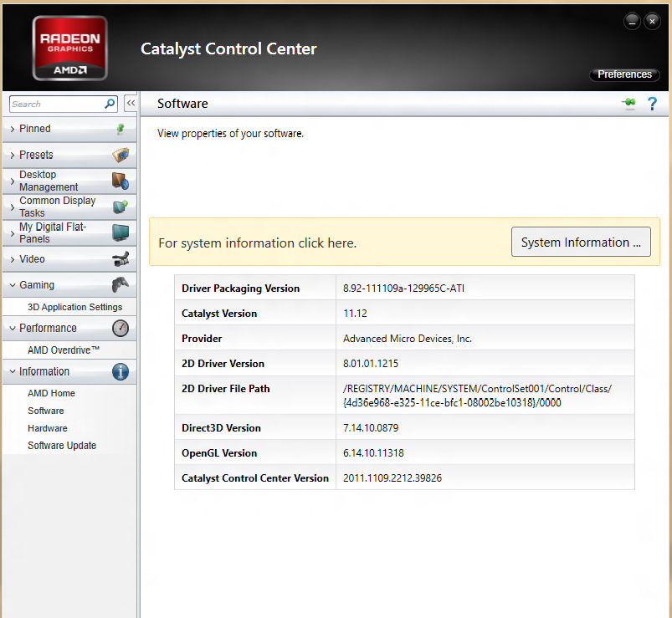Expand the Common Display Tasks chevron
The width and height of the screenshot is (672, 618).
click(12, 207)
